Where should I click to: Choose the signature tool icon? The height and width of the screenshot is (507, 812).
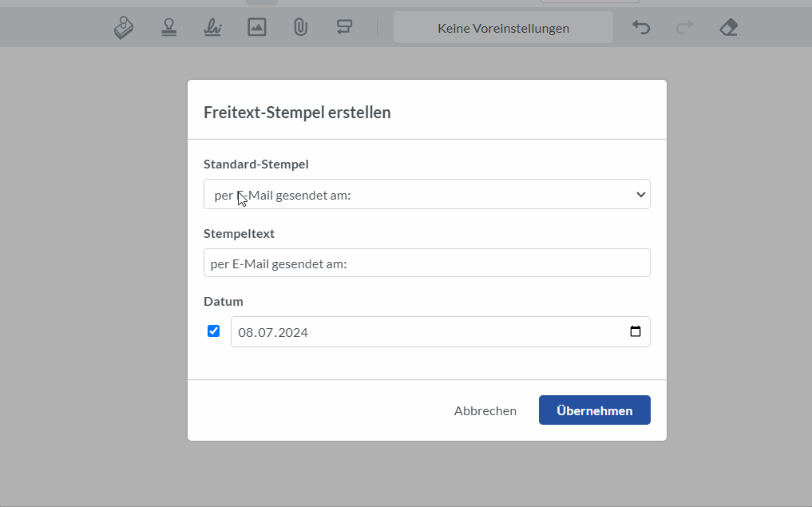213,27
